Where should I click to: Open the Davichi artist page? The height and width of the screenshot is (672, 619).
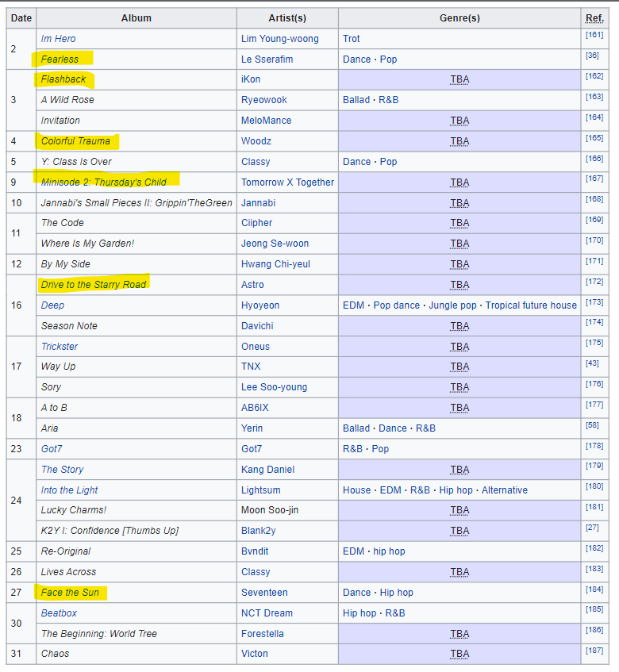(x=257, y=326)
